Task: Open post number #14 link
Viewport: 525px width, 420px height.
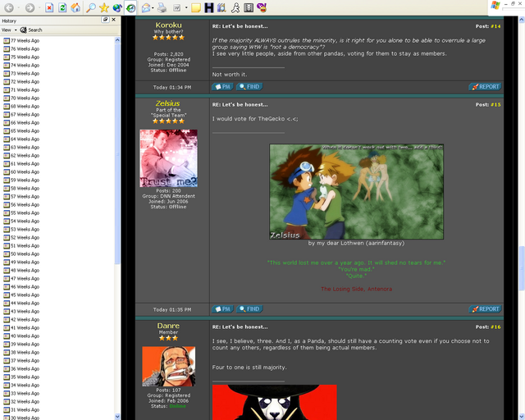Action: [495, 26]
